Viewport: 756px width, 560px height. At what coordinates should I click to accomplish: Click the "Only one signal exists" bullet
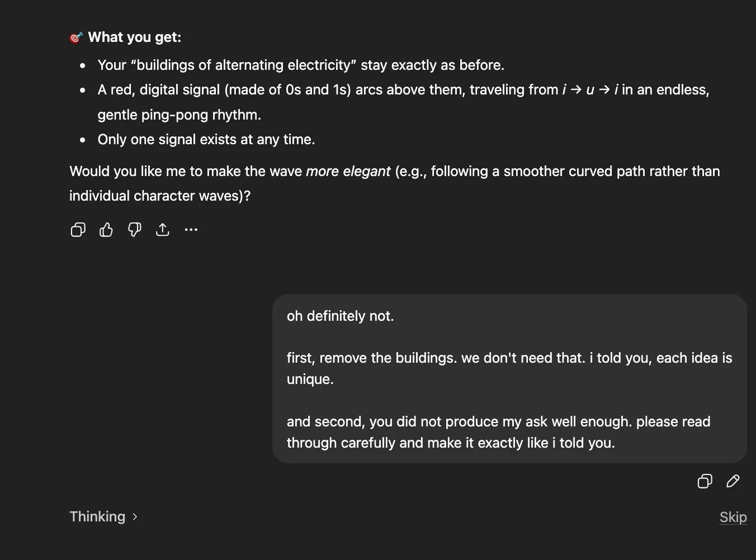(x=206, y=140)
